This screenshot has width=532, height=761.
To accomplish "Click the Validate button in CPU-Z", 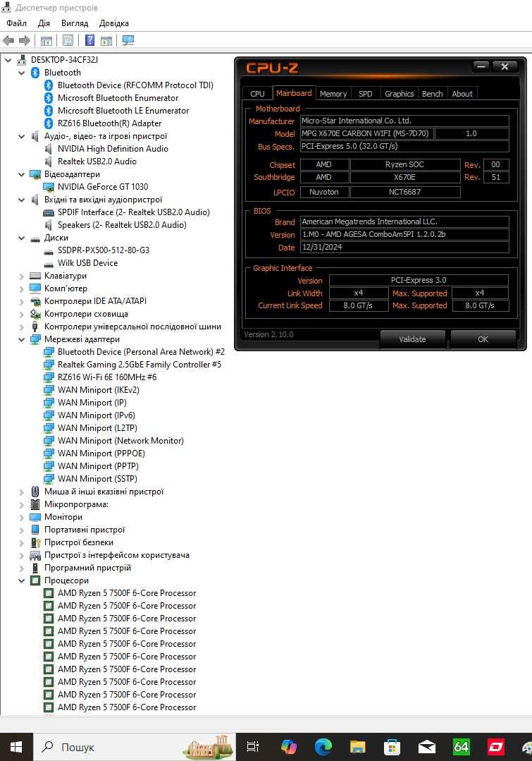I will tap(413, 339).
